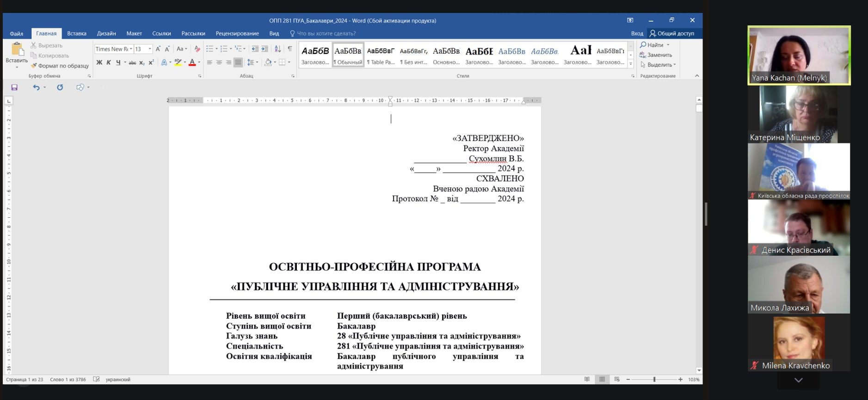
Task: Switch to the Дизайн ribbon tab
Action: 106,33
